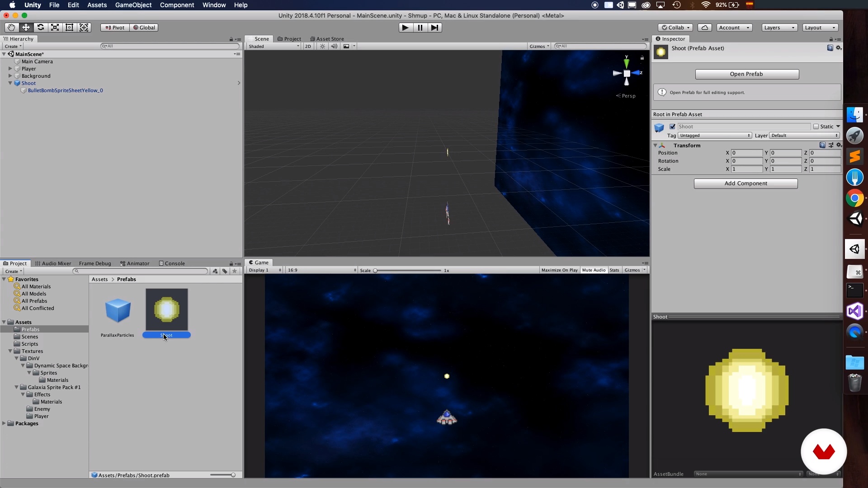
Task: Open the Assets menu
Action: point(97,5)
